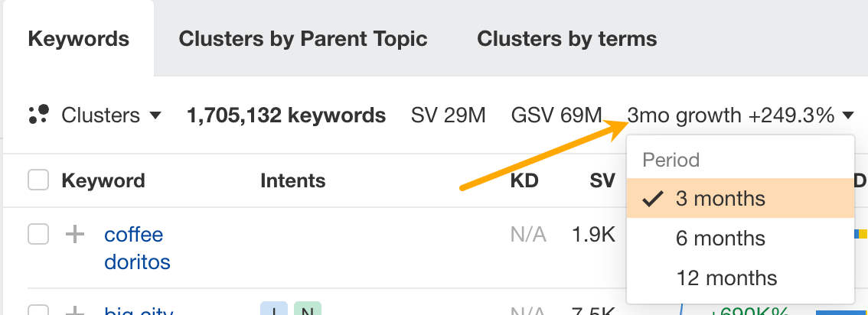Sort by the KD column header

(524, 180)
